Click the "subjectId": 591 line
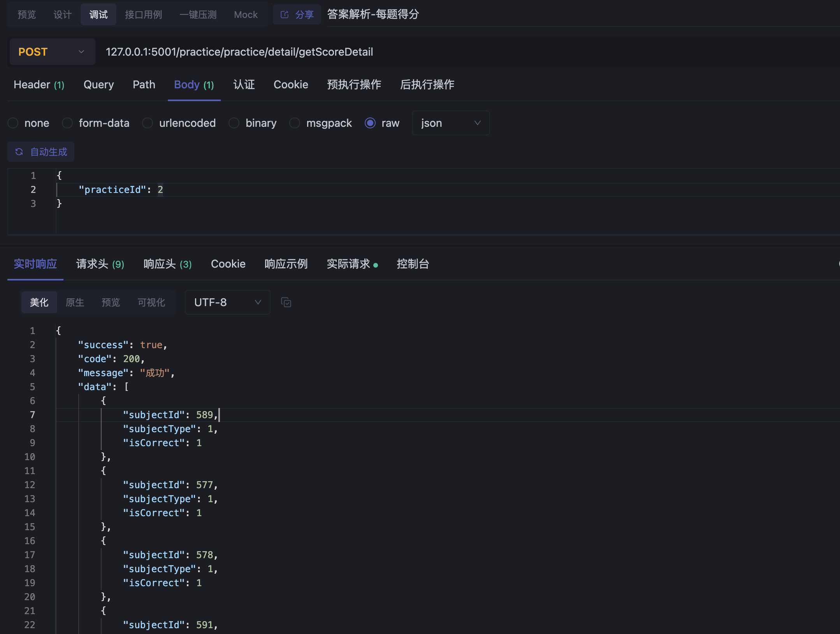Image resolution: width=840 pixels, height=634 pixels. 170,625
